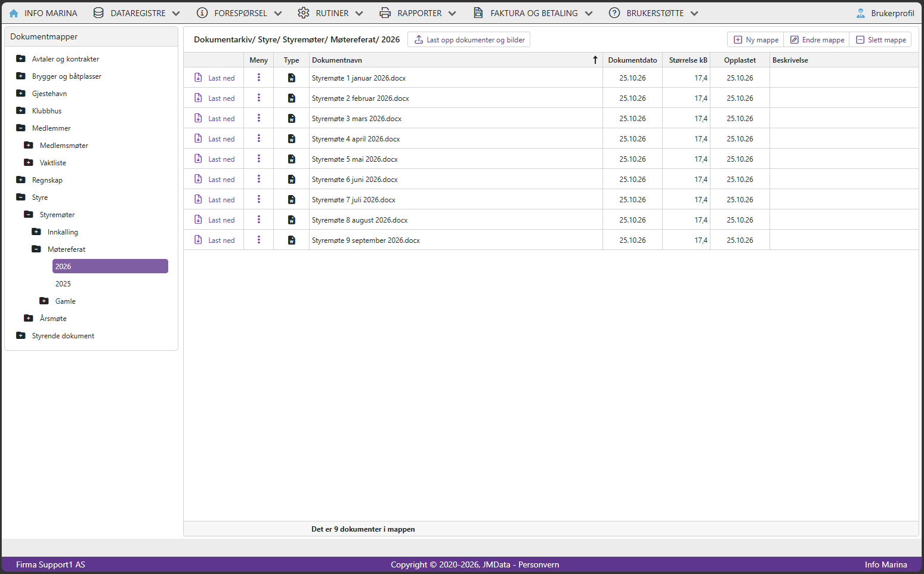Collapse the Styremøter folder icon
This screenshot has height=574, width=924.
pos(29,215)
